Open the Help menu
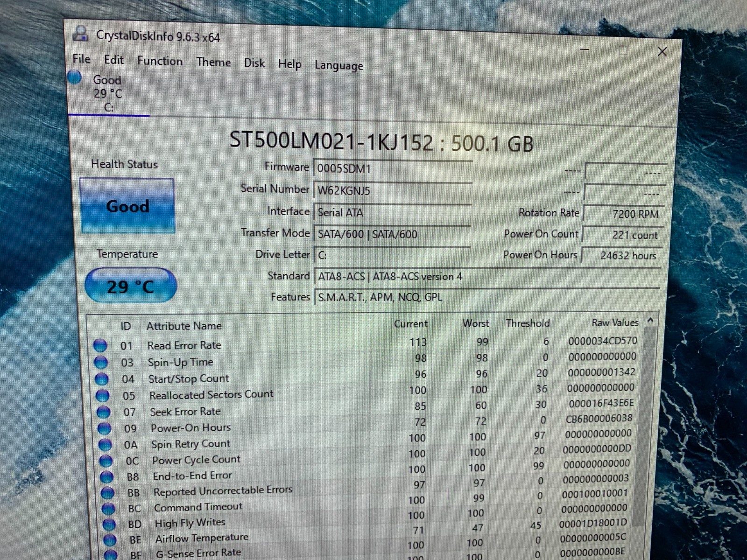747x560 pixels. pos(289,64)
